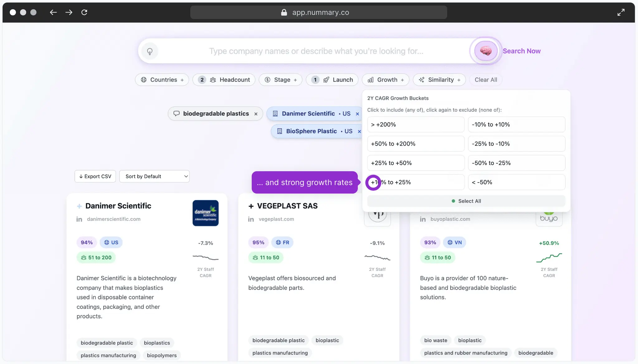The height and width of the screenshot is (364, 638).
Task: Click the lightbulb suggestions icon in search bar
Action: (x=150, y=51)
